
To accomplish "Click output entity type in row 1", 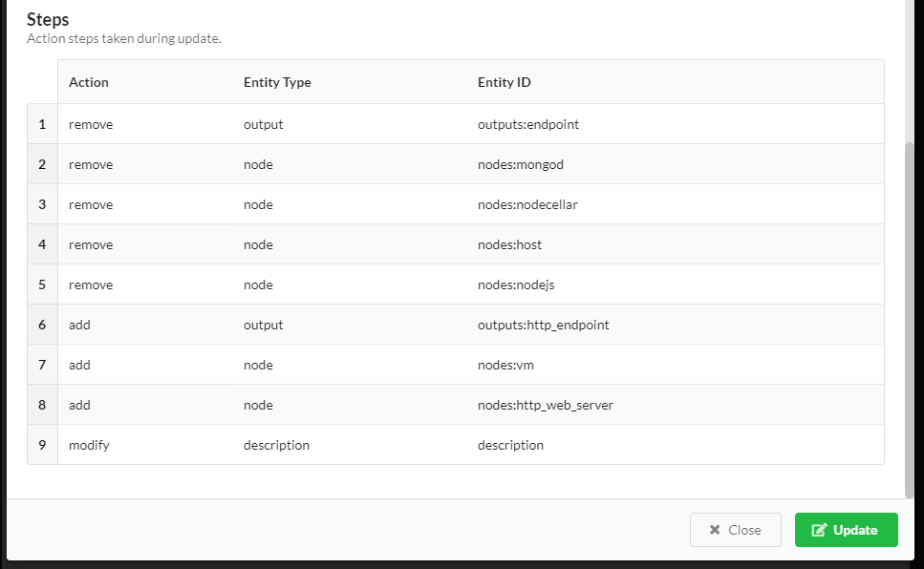I will [x=263, y=124].
